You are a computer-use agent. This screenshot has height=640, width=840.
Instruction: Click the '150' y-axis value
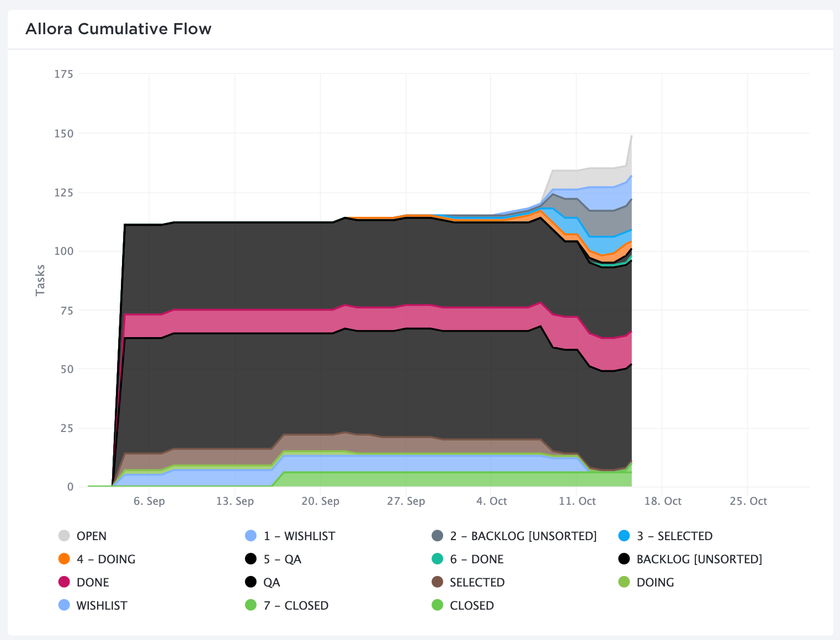click(x=63, y=134)
